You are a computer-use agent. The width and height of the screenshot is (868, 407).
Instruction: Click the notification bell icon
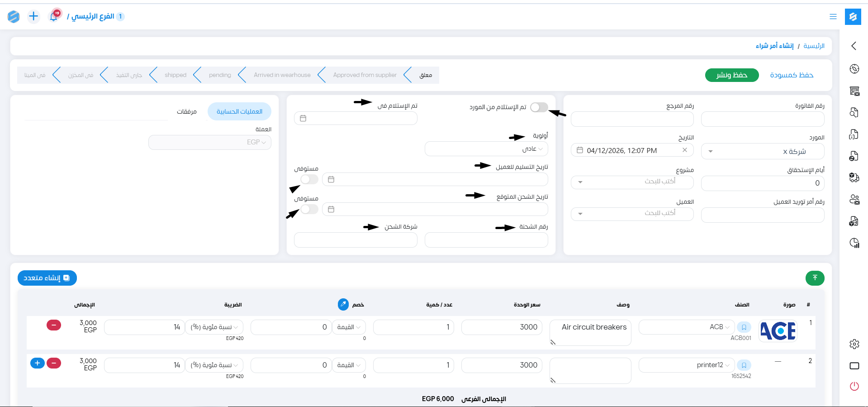pyautogui.click(x=54, y=16)
